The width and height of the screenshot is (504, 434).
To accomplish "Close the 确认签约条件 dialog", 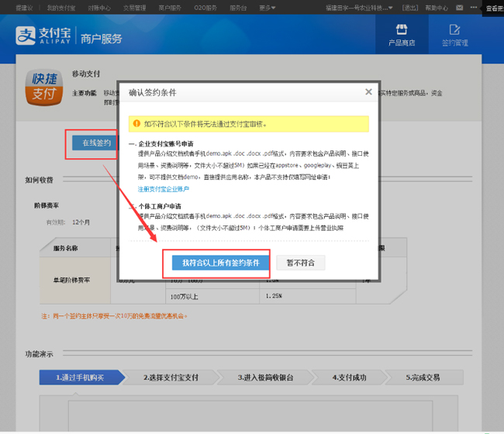I will [x=368, y=92].
